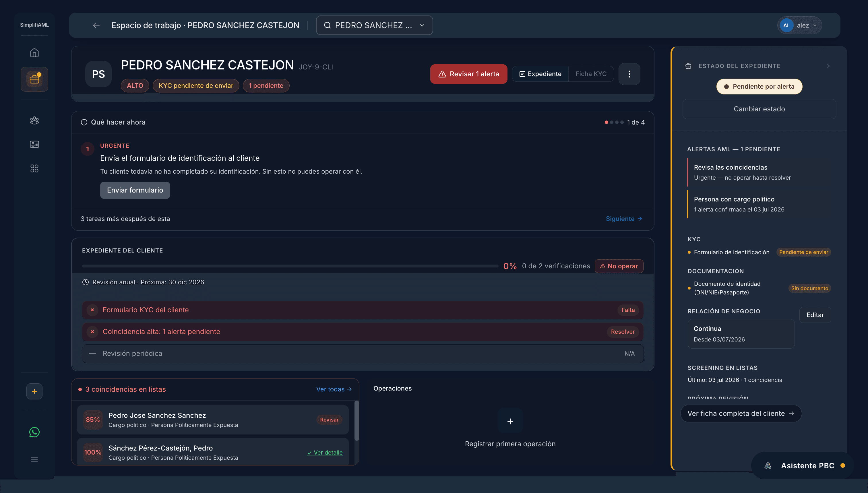This screenshot has height=493, width=868.
Task: Open Ver detalle for Sánchez Pérez-Castejón
Action: (x=325, y=452)
